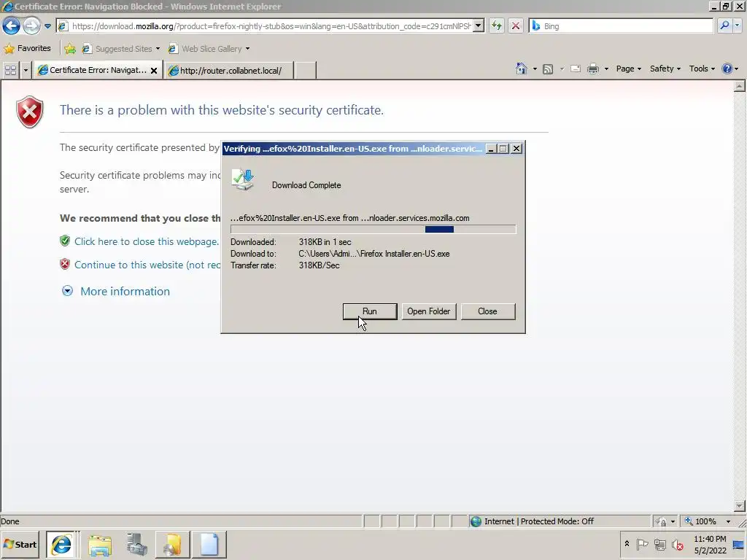Click the Print icon

(592, 69)
